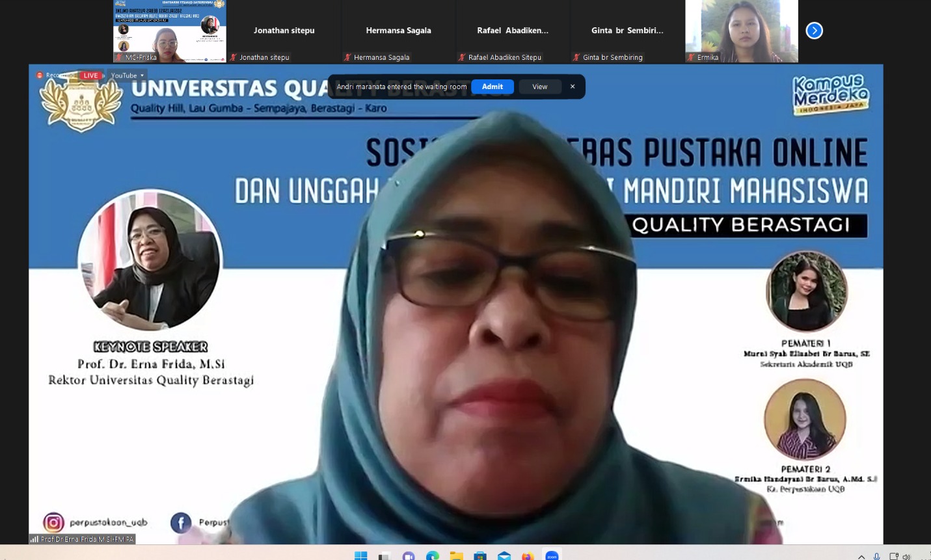Click the "Rafael Abadiken Sitepu" name label
This screenshot has width=931, height=560.
[505, 57]
